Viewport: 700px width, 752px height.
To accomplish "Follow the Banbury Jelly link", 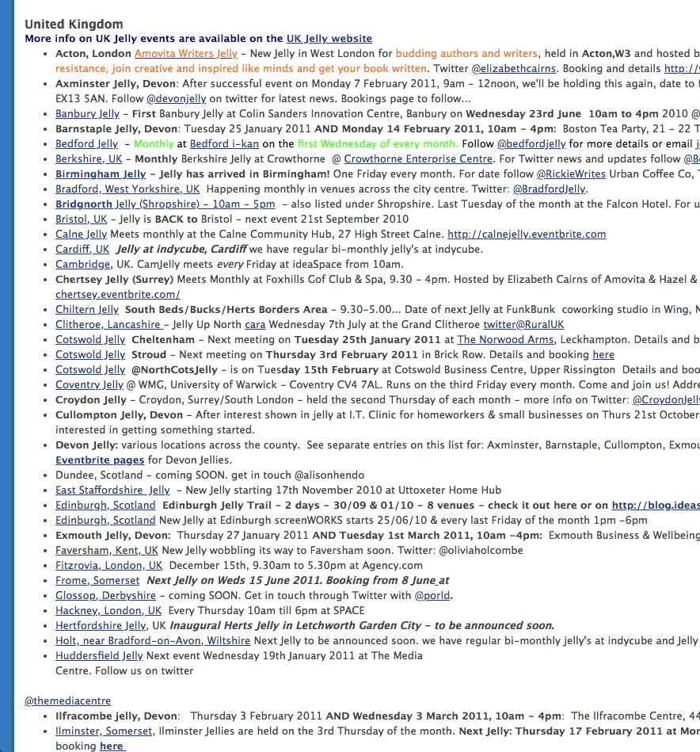I will click(87, 113).
